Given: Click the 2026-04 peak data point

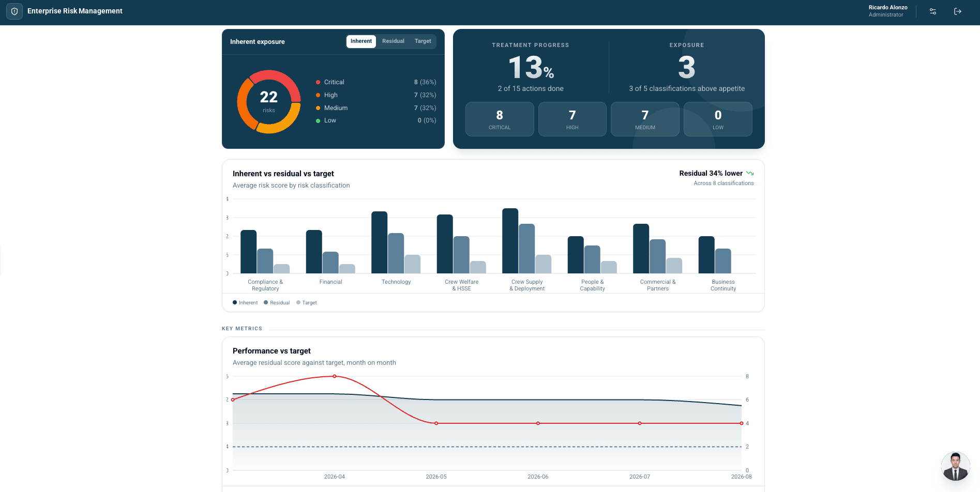Looking at the screenshot, I should [335, 376].
